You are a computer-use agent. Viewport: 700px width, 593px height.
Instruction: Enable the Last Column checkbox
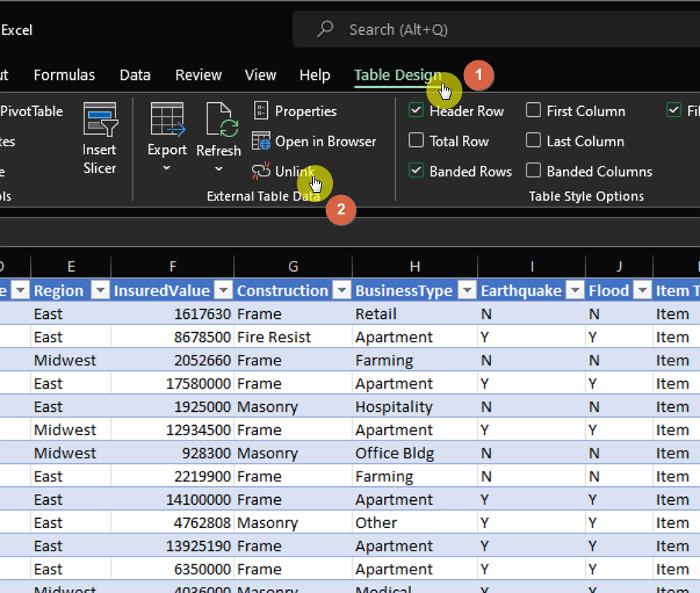coord(533,141)
